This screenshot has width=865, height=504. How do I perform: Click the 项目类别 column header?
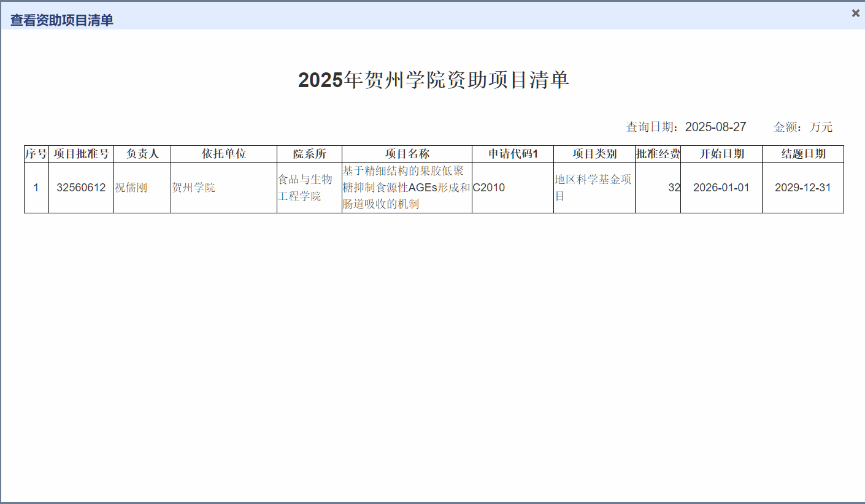click(594, 154)
